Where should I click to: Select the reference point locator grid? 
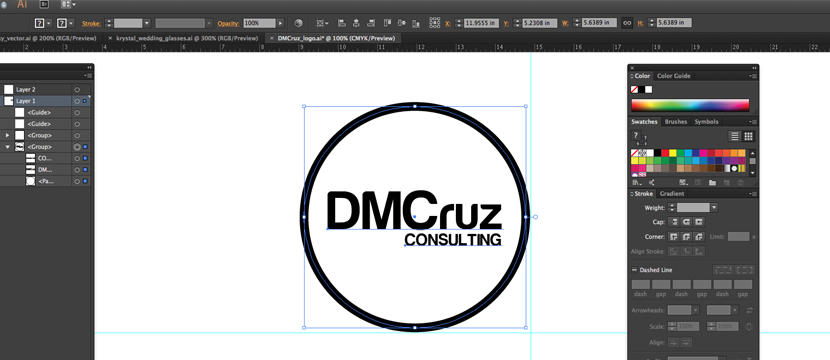coord(435,22)
